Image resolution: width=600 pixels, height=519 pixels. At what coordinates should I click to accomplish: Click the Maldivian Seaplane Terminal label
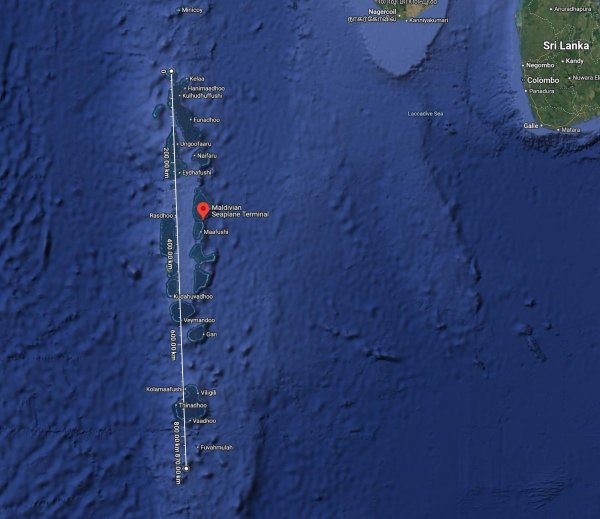tap(240, 211)
